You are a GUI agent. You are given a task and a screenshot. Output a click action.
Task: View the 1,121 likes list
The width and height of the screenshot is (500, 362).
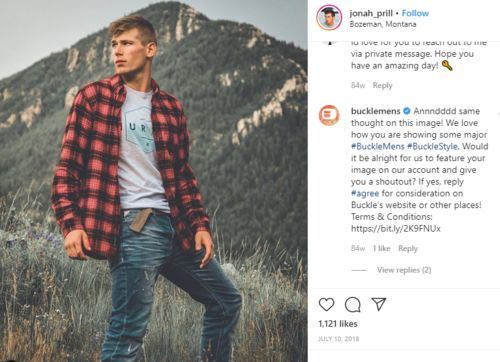click(338, 324)
